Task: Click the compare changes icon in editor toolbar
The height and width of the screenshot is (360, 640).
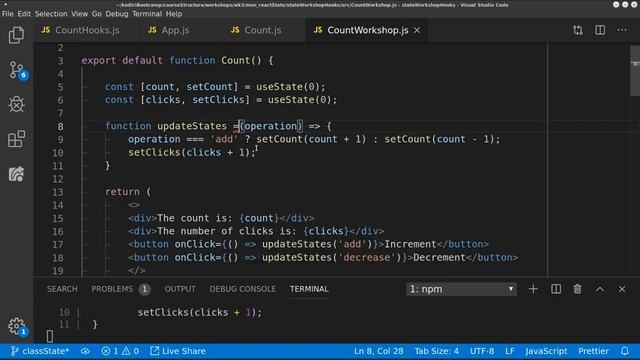Action: (x=578, y=30)
